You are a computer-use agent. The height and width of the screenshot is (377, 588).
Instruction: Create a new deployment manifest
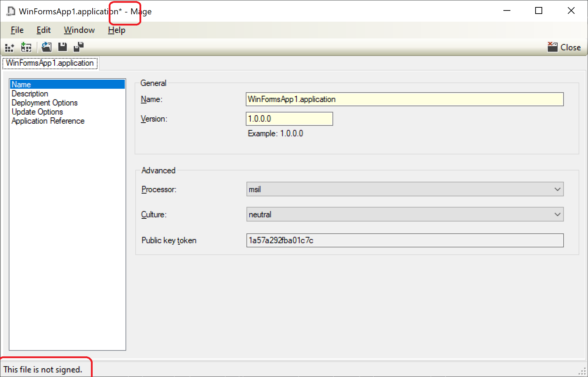(x=26, y=47)
